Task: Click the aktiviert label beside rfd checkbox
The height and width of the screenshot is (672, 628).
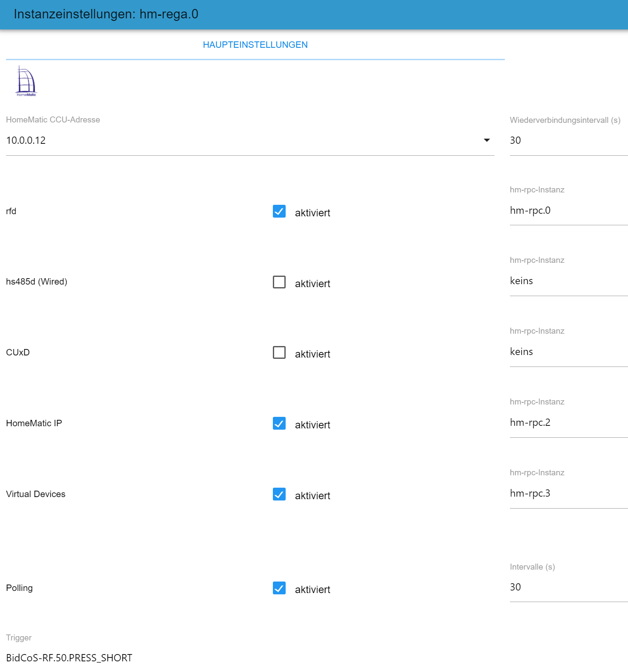Action: (x=313, y=213)
